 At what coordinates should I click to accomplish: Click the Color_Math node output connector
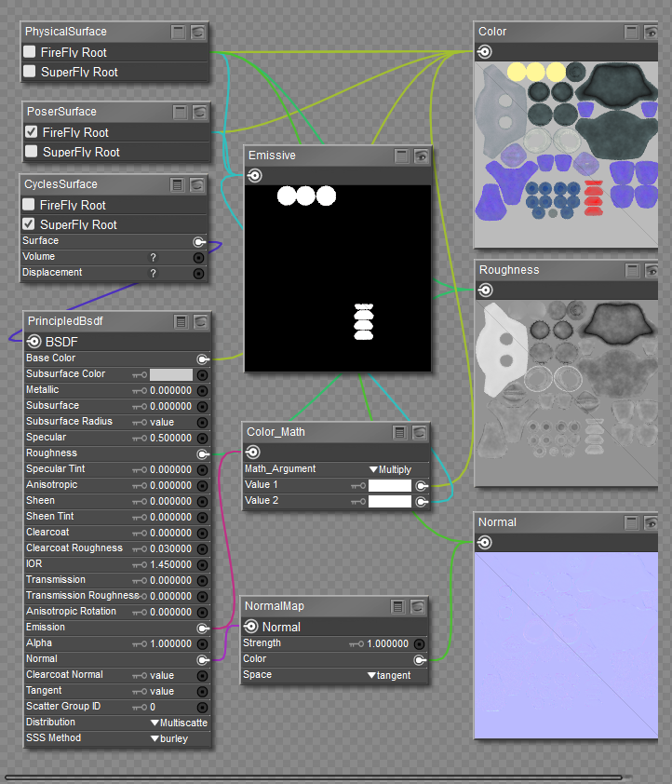tap(252, 452)
